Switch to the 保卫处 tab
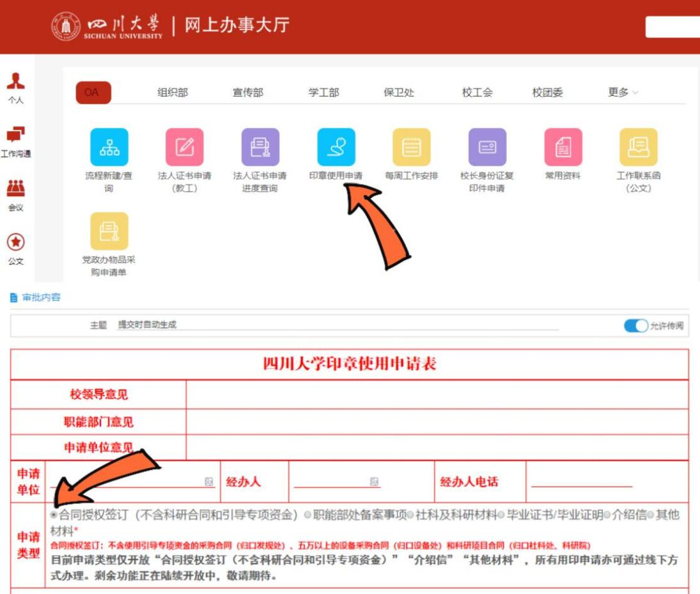Screen dimensions: 700x594 pyautogui.click(x=399, y=93)
